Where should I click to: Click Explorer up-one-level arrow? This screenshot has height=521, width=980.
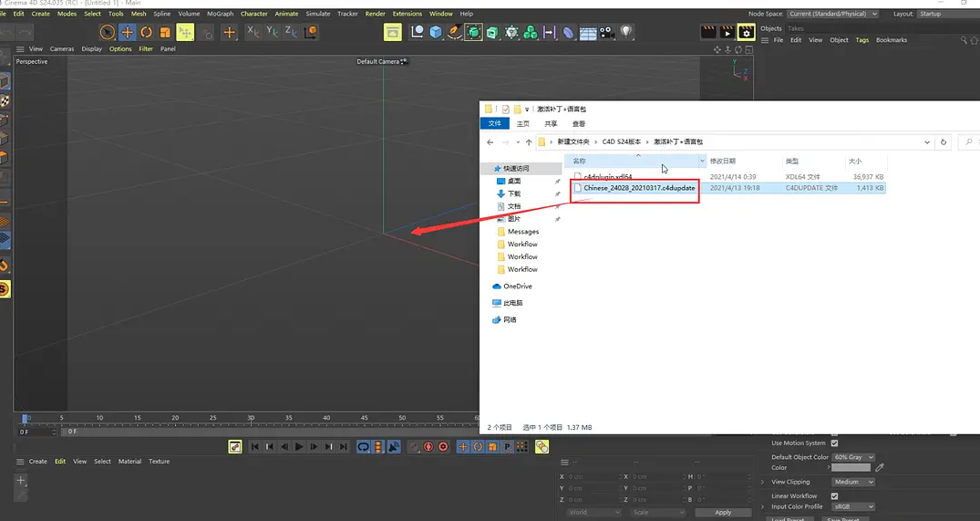point(529,142)
